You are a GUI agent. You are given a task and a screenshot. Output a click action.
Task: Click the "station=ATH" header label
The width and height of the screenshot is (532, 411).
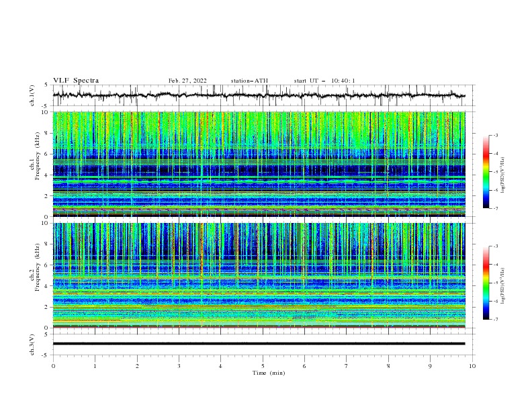pyautogui.click(x=249, y=81)
